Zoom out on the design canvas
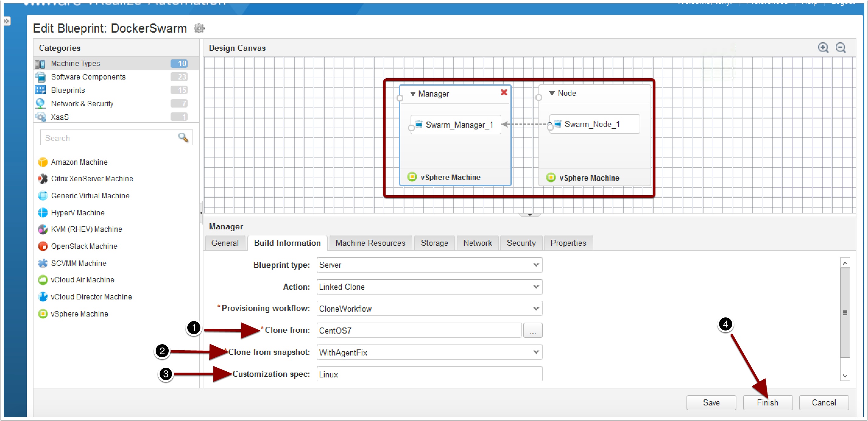 841,48
